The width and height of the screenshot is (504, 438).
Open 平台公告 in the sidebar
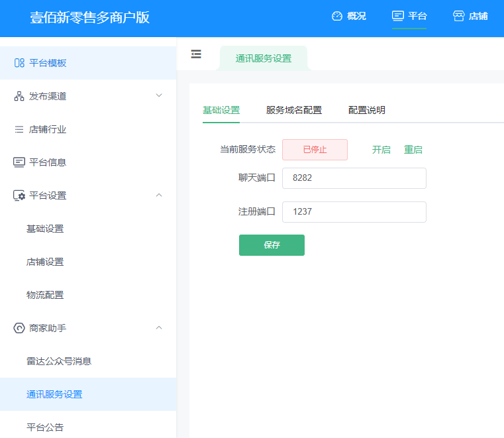tap(88, 427)
